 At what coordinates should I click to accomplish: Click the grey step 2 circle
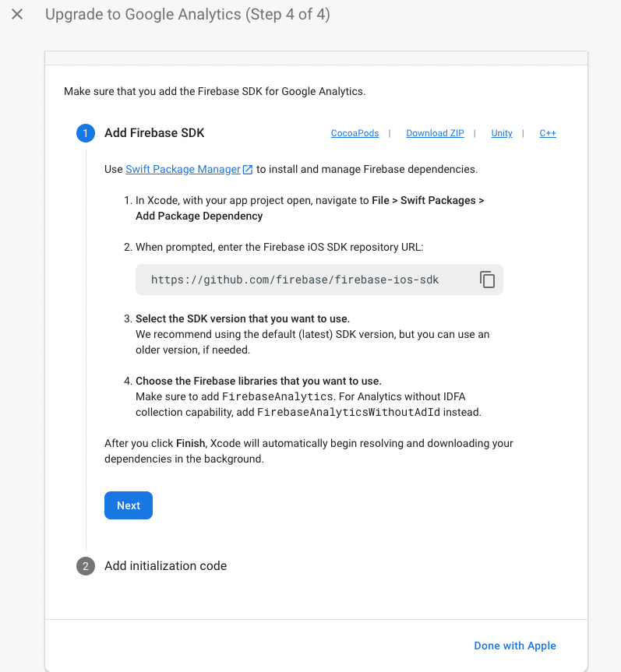coord(86,566)
